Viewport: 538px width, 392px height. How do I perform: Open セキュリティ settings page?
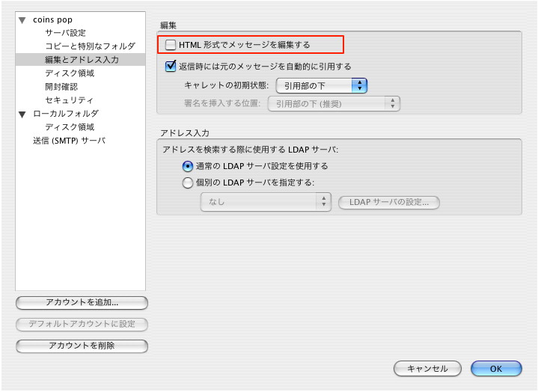(70, 100)
